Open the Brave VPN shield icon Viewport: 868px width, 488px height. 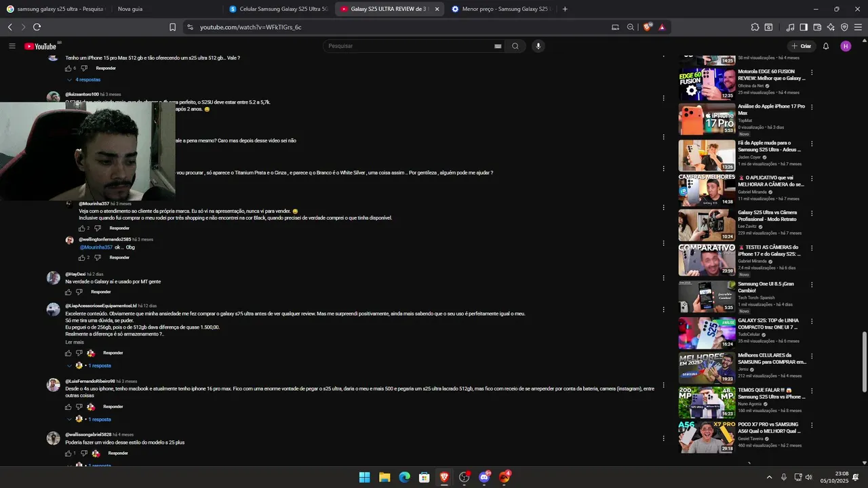844,27
